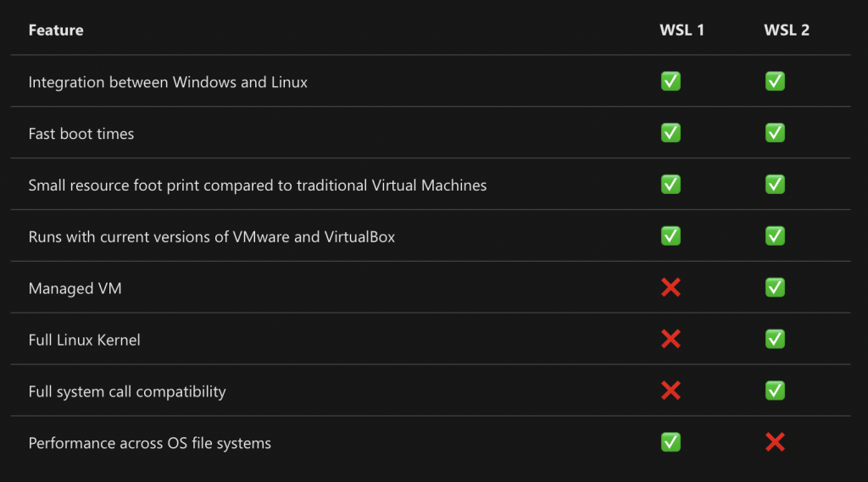The height and width of the screenshot is (482, 868).
Task: Click the Feature column header
Action: point(56,30)
